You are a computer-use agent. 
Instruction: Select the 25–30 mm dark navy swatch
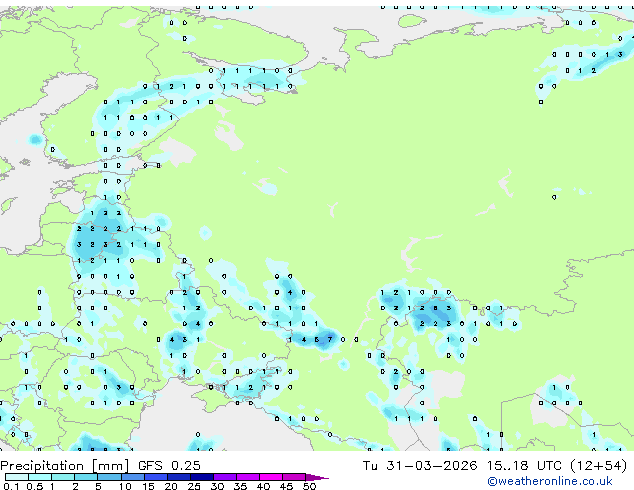coord(202,477)
